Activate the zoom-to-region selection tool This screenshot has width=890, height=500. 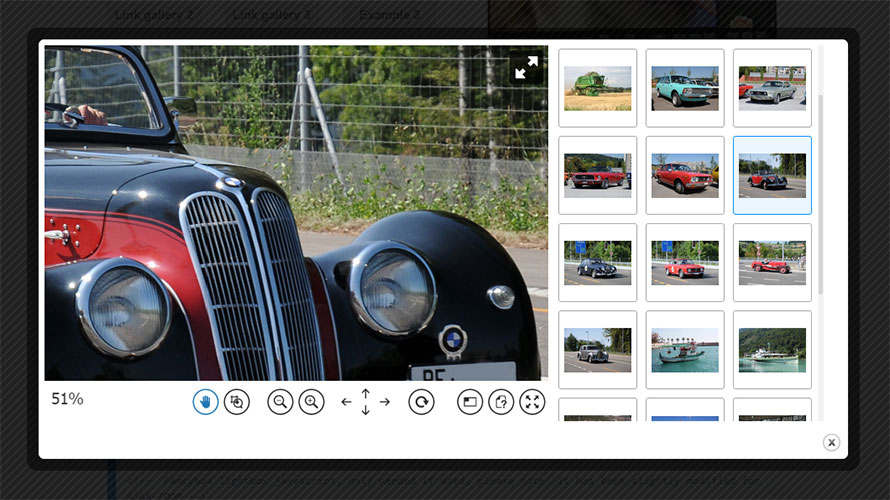pos(237,402)
